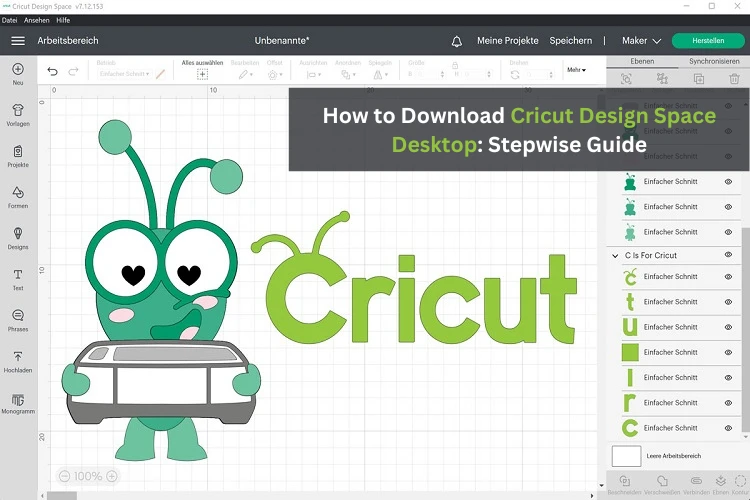
Task: Open the Datei menu
Action: pyautogui.click(x=9, y=20)
